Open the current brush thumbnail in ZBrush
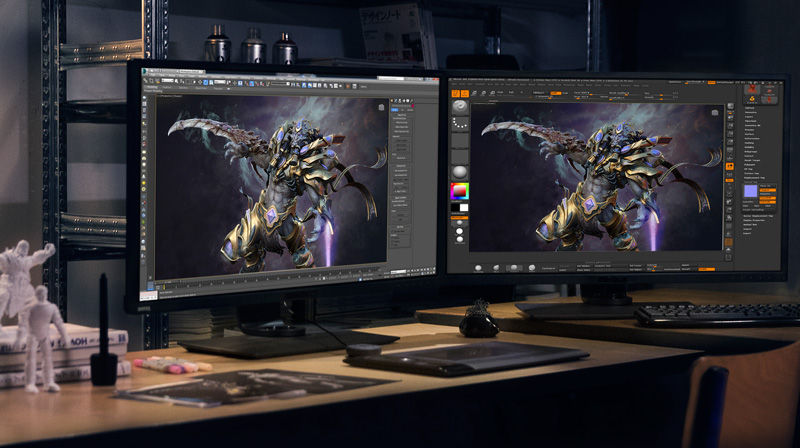800x448 pixels. coord(460,106)
